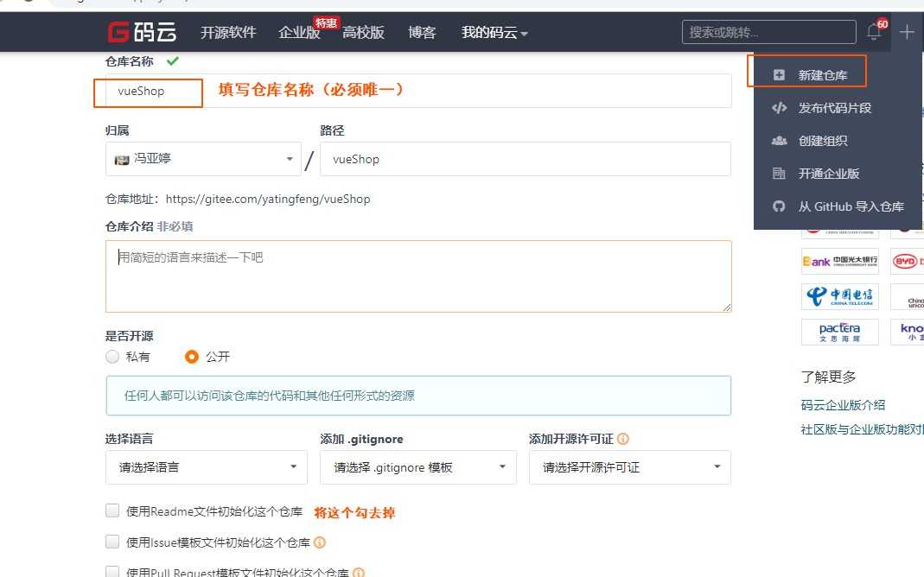This screenshot has width=924, height=577.
Task: Open the 请选择语言 dropdown
Action: (x=206, y=466)
